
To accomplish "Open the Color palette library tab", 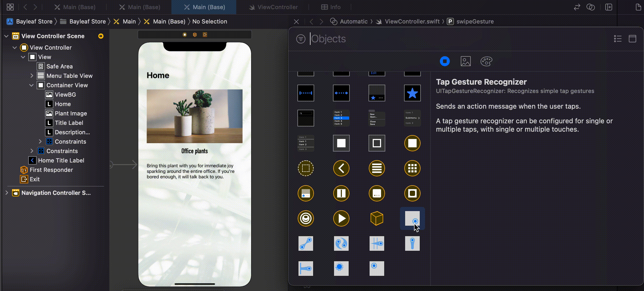I will point(486,61).
